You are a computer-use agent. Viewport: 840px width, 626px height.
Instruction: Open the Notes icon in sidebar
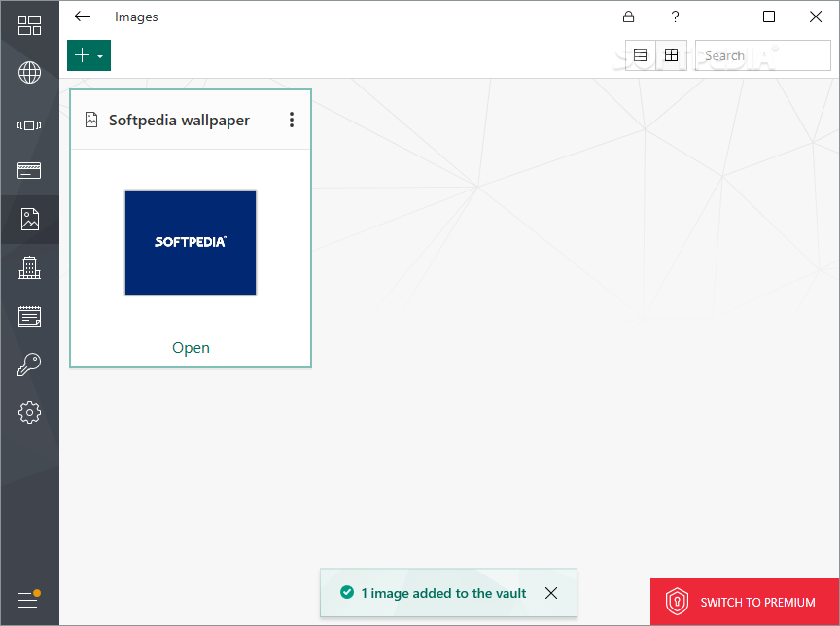click(x=29, y=316)
